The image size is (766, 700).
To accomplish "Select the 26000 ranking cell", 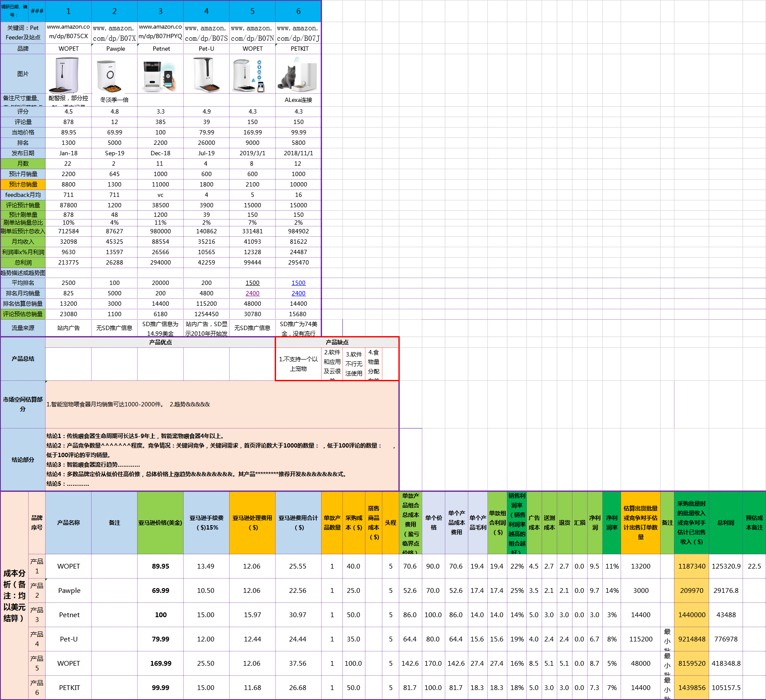I will click(207, 143).
